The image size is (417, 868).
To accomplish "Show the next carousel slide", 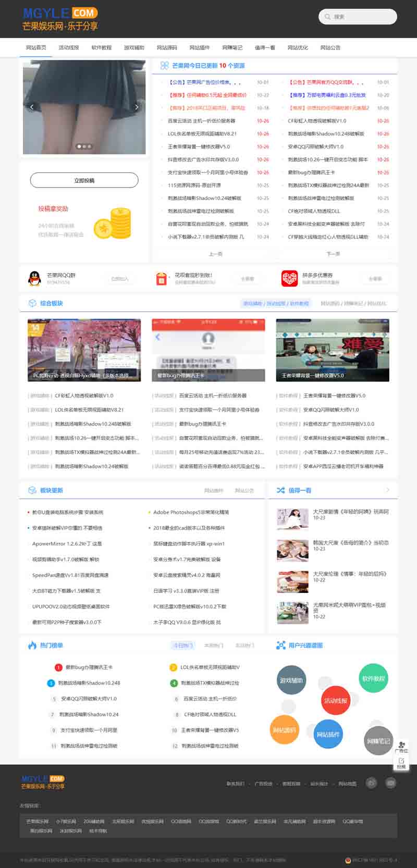I will [x=137, y=107].
